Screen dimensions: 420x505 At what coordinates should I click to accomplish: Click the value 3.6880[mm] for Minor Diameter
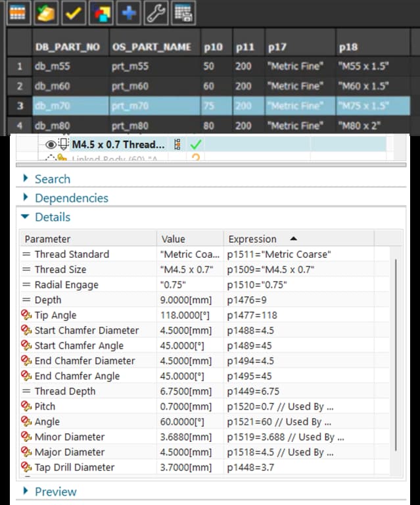[186, 437]
